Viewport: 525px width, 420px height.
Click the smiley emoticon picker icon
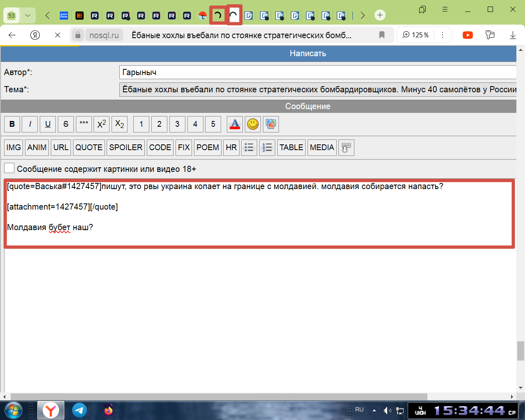point(253,124)
